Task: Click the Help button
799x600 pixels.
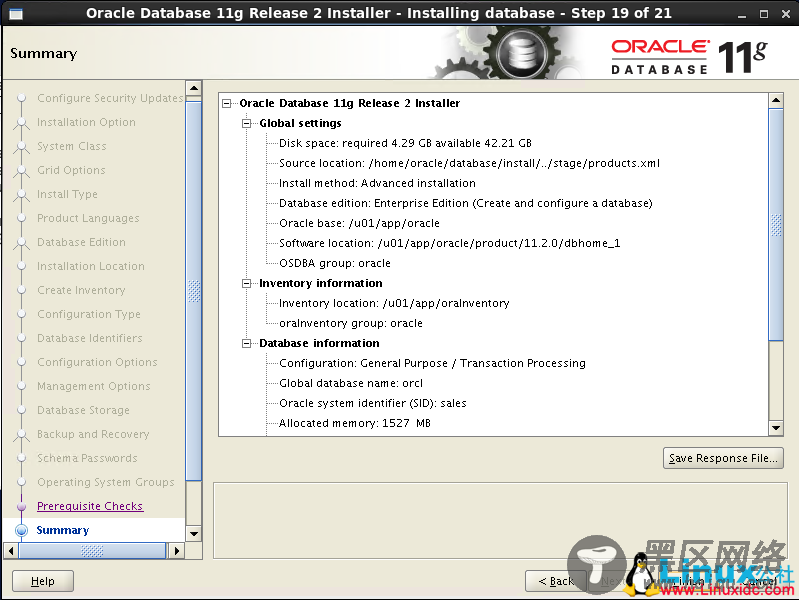Action: [43, 581]
